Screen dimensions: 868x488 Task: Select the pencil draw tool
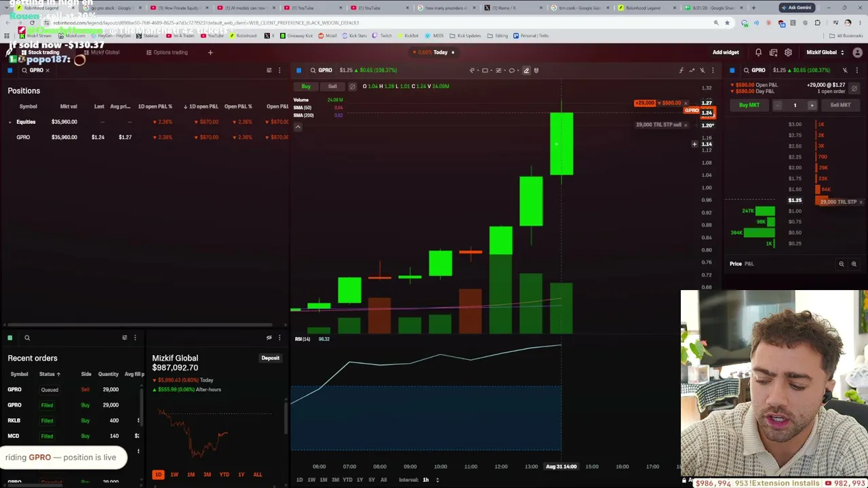point(526,70)
